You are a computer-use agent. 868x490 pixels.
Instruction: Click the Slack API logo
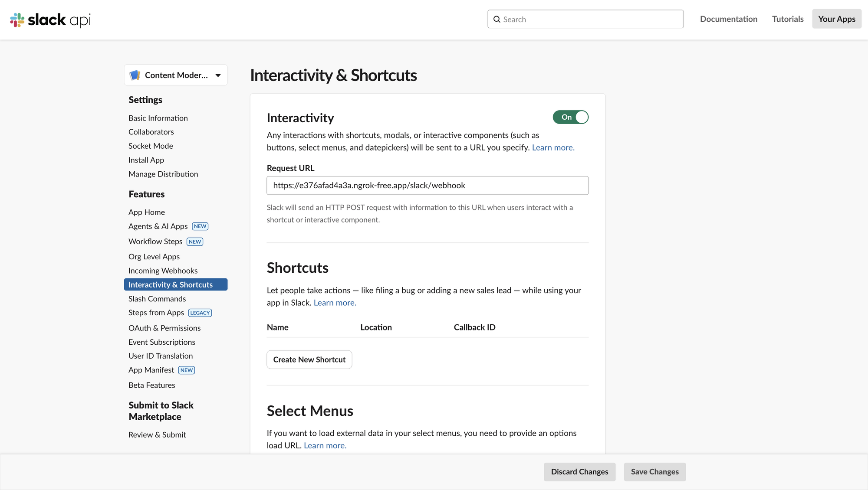[x=50, y=20]
